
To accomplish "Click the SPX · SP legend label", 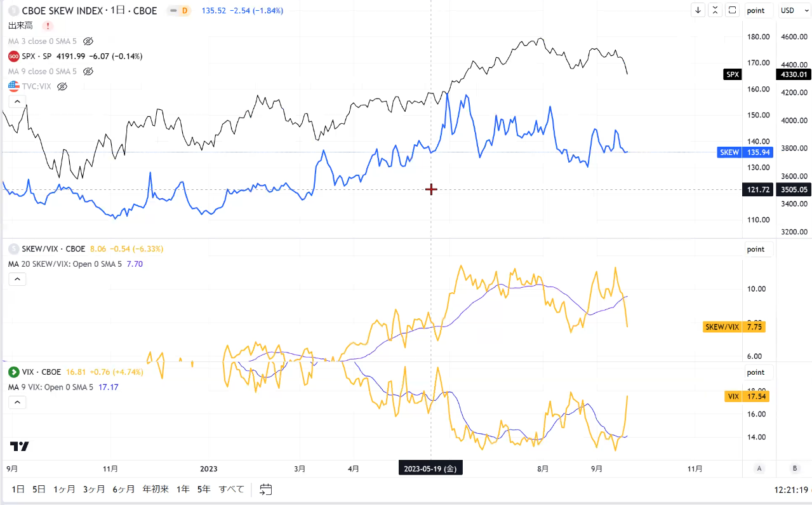I will coord(38,56).
